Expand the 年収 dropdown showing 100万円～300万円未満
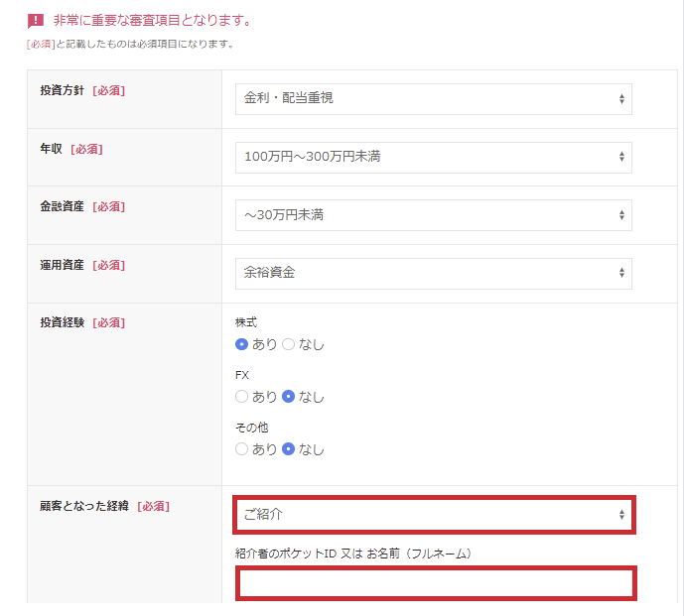 click(x=433, y=157)
